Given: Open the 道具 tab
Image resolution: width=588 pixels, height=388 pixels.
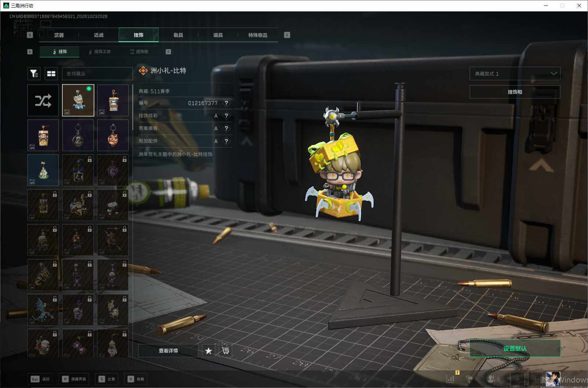Looking at the screenshot, I should pos(218,35).
